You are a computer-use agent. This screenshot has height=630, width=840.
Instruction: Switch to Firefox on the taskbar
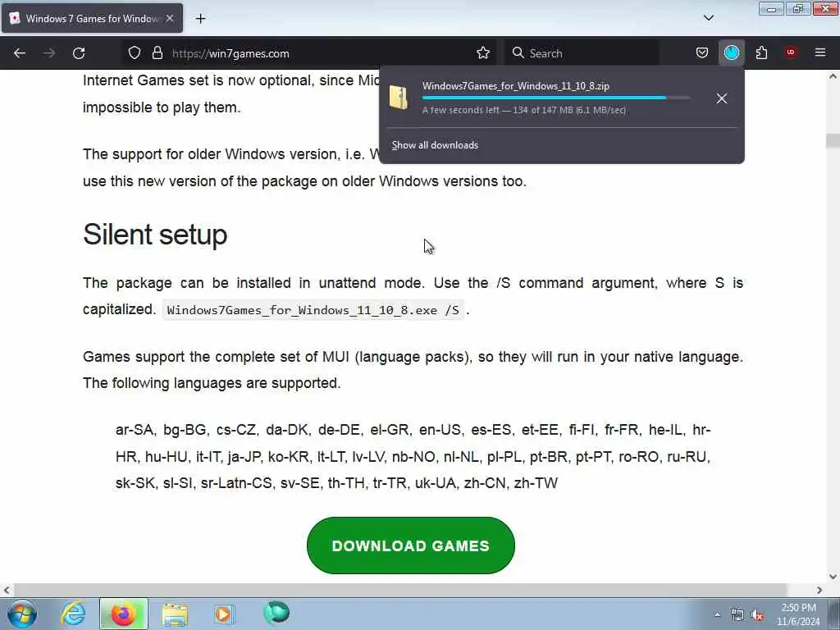click(x=124, y=614)
